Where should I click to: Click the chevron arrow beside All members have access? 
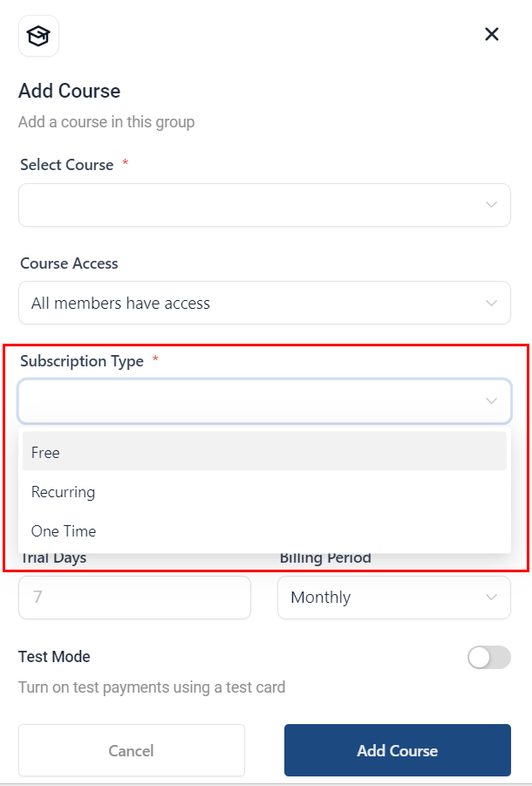tap(492, 304)
